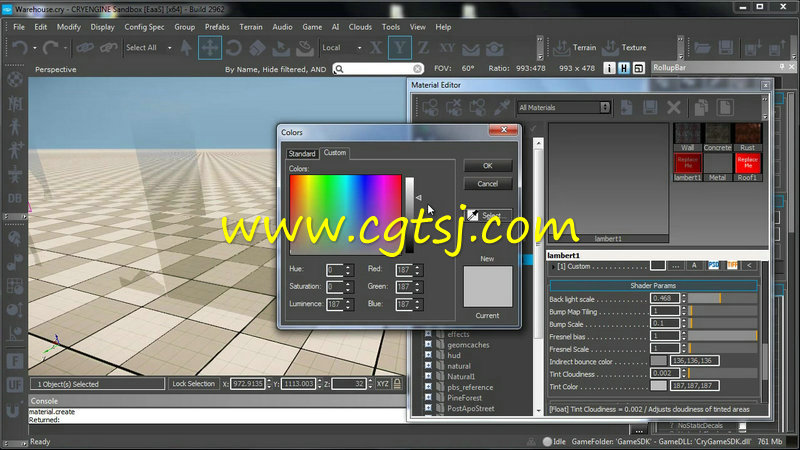Toggle the viewport 'H' helpers icon
The image size is (800, 450).
[x=623, y=68]
